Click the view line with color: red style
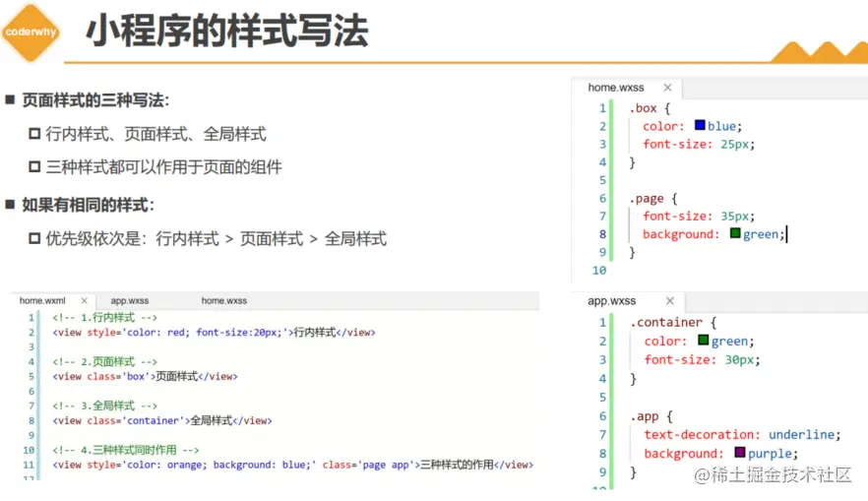 214,332
